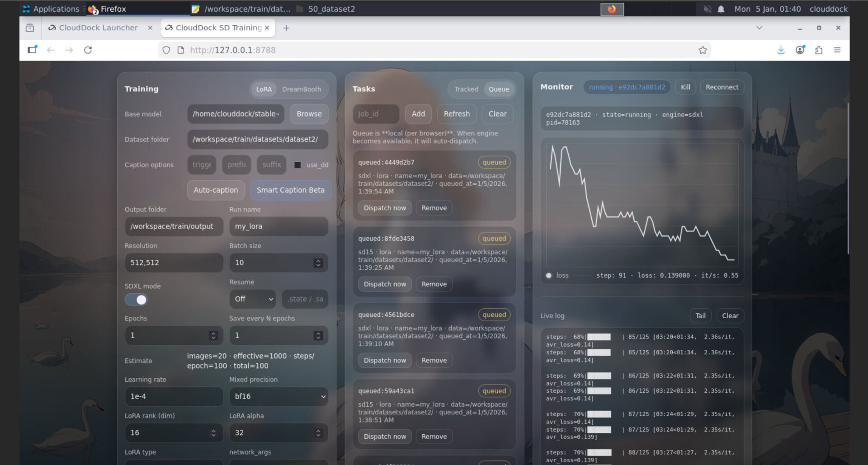
Task: Bookmark the page with the star icon
Action: [703, 50]
